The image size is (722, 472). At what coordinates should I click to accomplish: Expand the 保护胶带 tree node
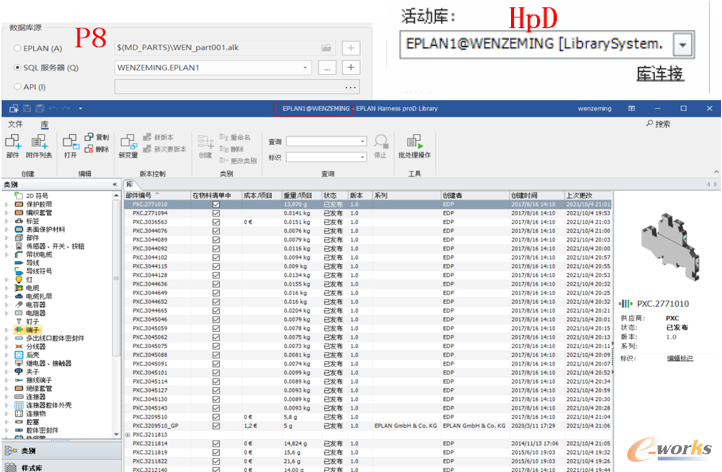[x=7, y=204]
